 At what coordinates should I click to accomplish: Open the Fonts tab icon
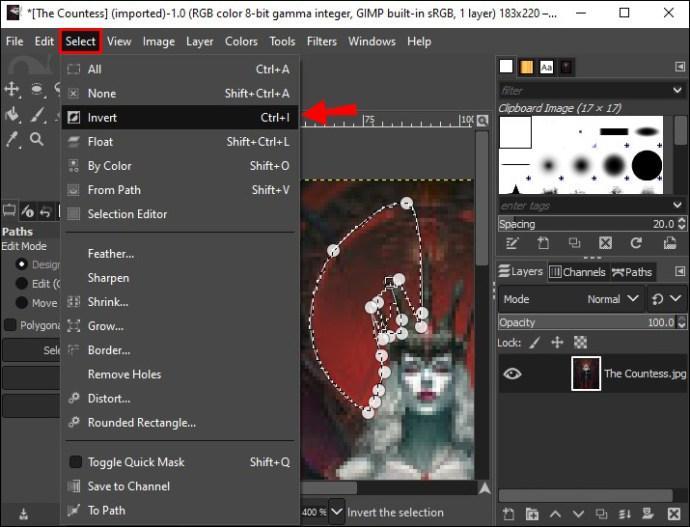click(547, 67)
